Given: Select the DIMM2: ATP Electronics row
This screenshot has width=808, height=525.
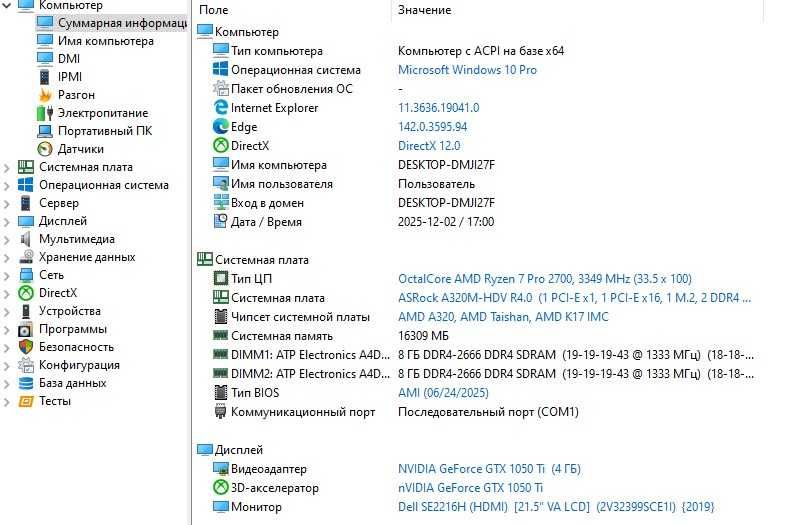Looking at the screenshot, I should tap(479, 374).
